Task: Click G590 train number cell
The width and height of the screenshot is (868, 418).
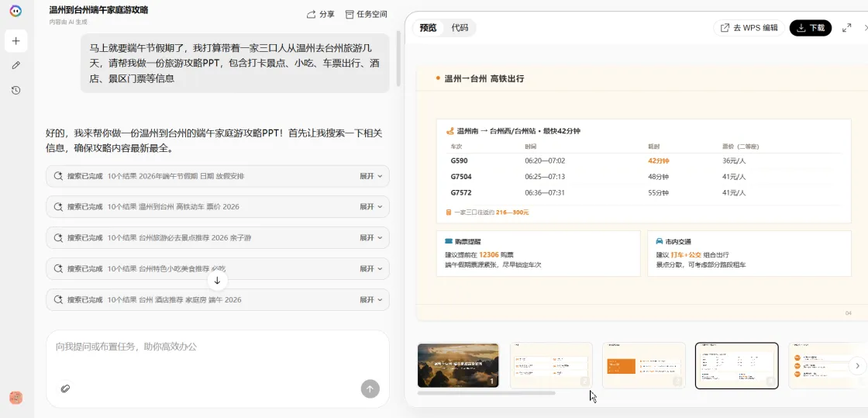Action: click(460, 161)
